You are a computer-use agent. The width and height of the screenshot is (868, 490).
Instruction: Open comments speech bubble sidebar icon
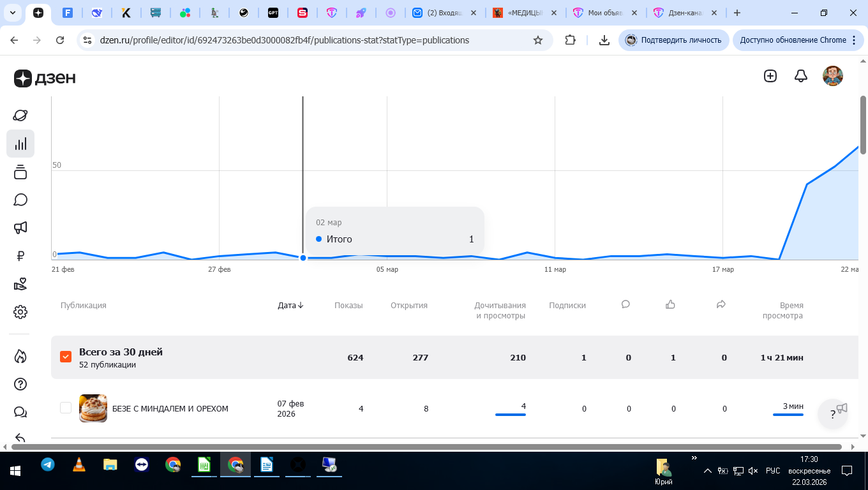click(x=20, y=200)
